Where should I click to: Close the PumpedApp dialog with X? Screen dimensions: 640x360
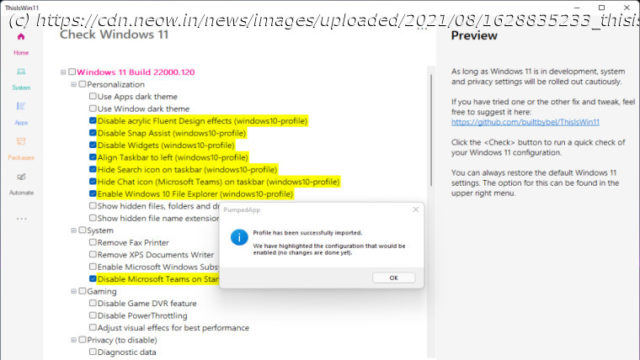coord(416,209)
